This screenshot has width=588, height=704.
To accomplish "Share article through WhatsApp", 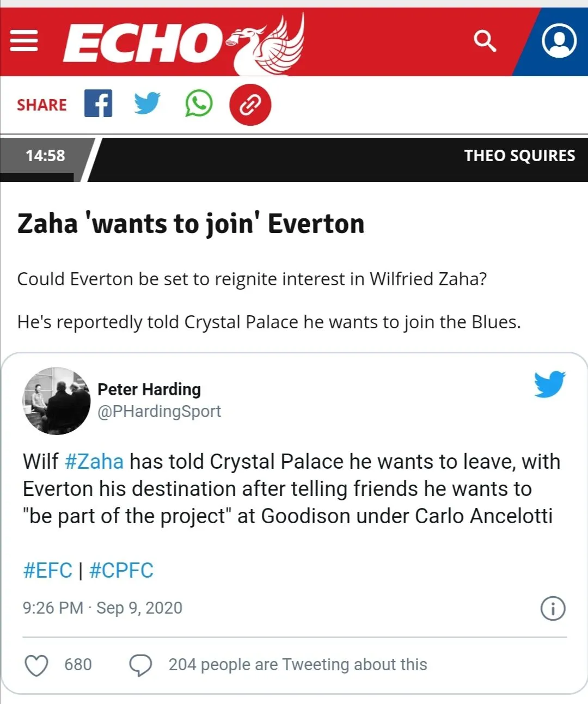I will point(199,103).
